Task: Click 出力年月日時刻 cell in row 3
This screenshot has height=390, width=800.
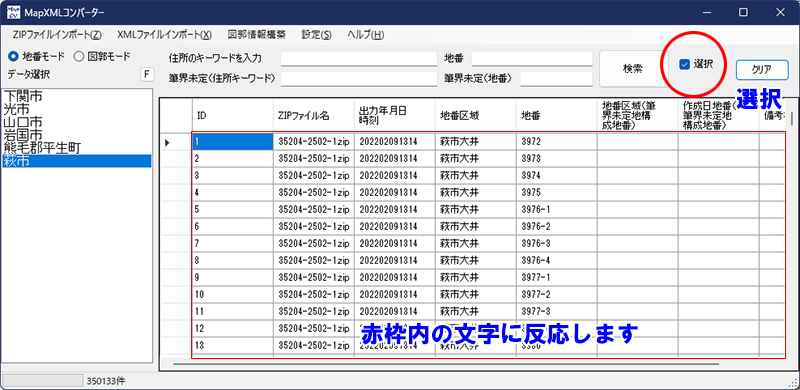Action: coord(395,176)
